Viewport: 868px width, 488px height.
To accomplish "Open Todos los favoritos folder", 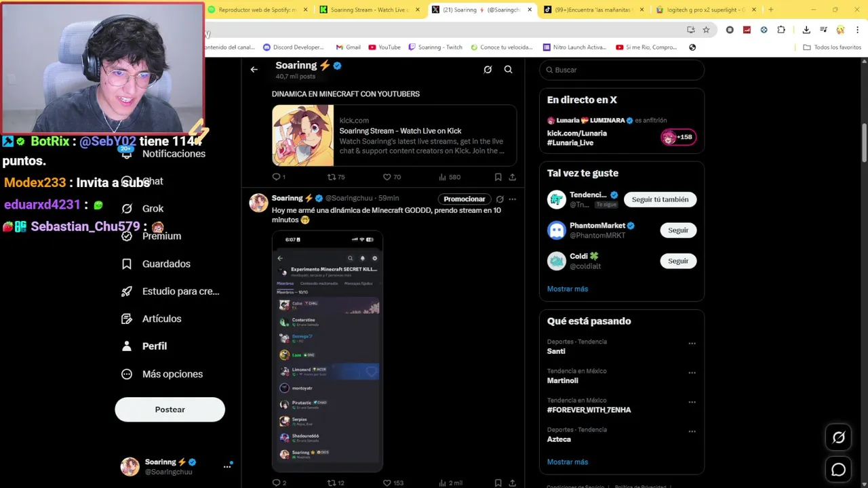I will click(x=832, y=47).
